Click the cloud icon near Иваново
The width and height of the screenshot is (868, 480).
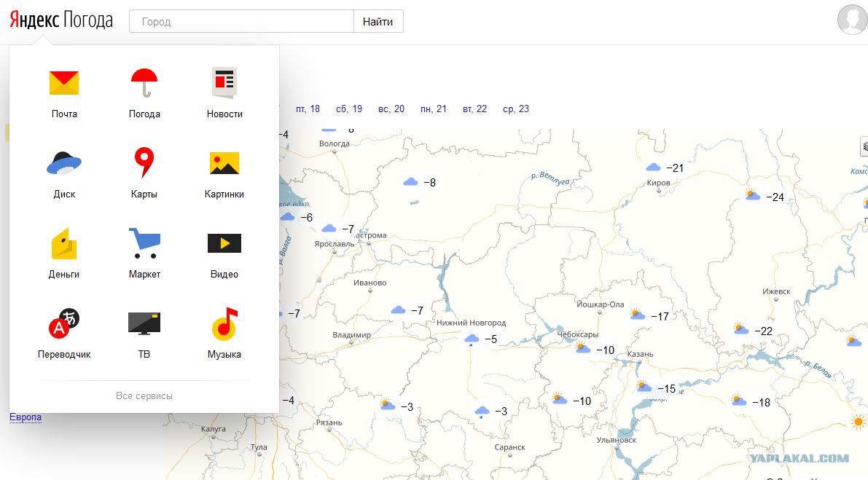(398, 310)
